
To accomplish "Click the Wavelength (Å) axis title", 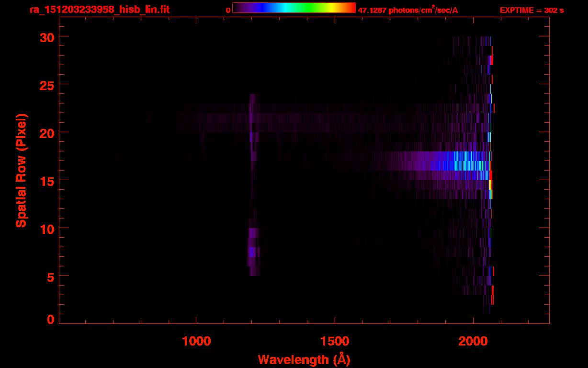I will pyautogui.click(x=304, y=359).
